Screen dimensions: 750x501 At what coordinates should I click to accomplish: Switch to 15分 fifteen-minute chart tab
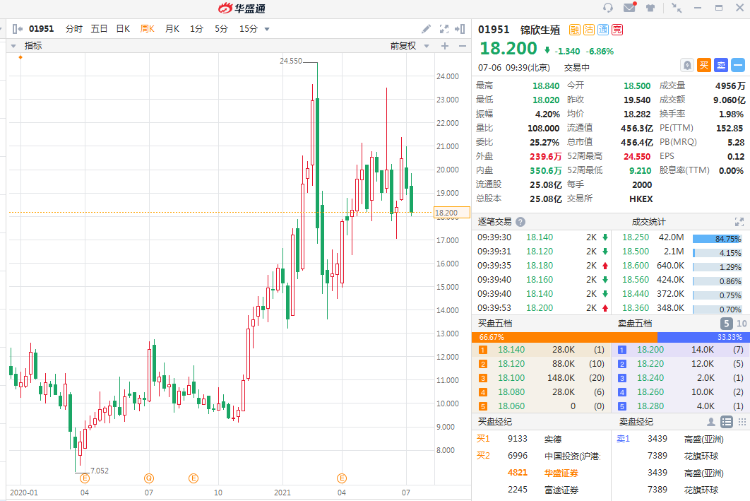[248, 29]
